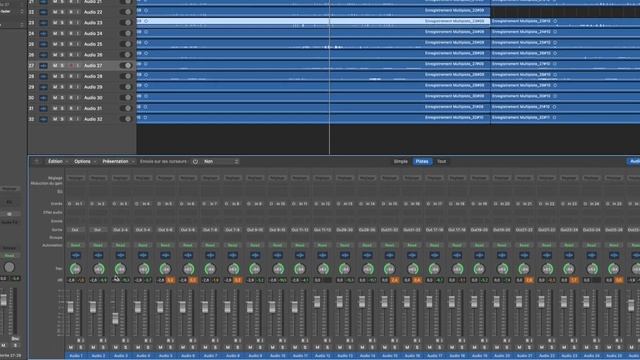Click the Audio 31 track icon
Viewport: 640px width, 360px height.
tap(43, 109)
